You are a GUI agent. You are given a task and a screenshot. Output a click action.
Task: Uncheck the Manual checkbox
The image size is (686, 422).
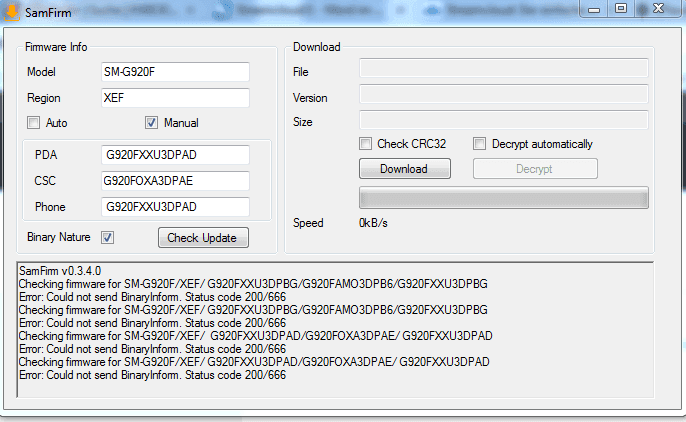[x=151, y=123]
